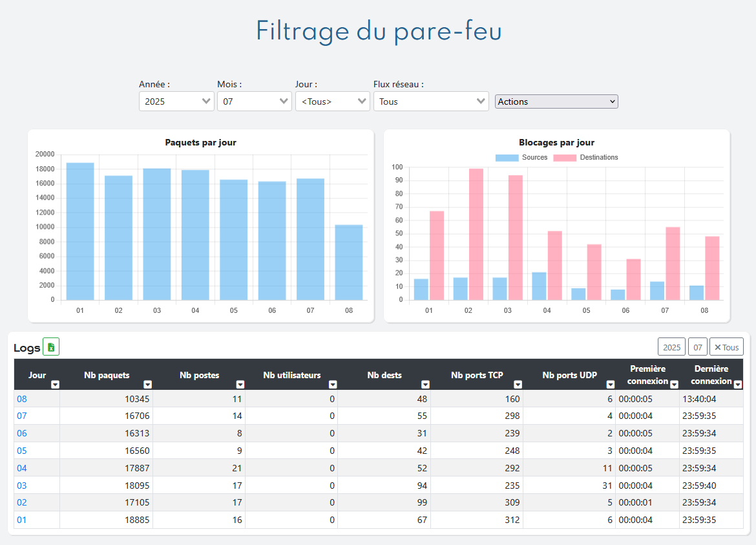Click day 04 bar in Paquets chart
Image resolution: width=756 pixels, height=545 pixels.
(x=195, y=235)
